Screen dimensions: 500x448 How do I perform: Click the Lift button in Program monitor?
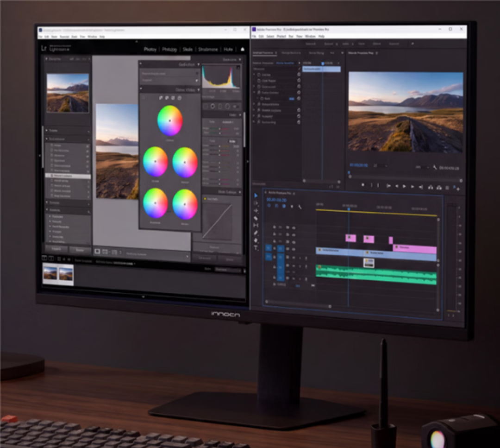[x=431, y=187]
